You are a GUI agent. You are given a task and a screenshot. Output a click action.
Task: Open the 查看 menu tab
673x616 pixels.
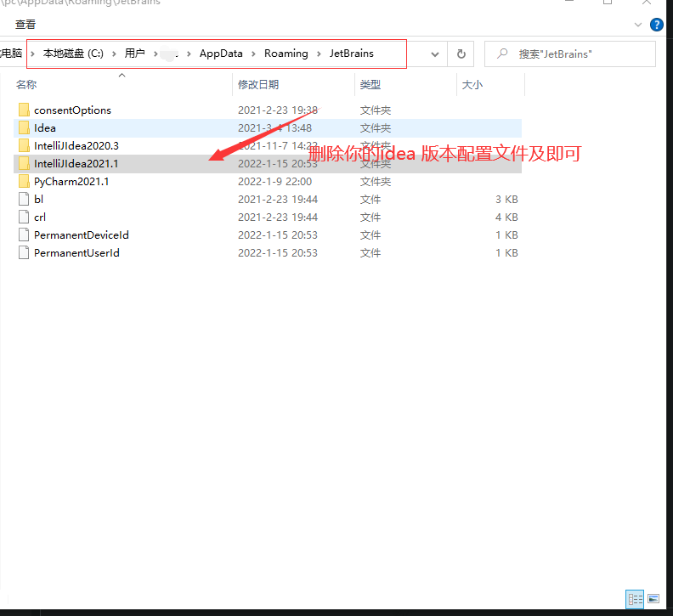[25, 25]
